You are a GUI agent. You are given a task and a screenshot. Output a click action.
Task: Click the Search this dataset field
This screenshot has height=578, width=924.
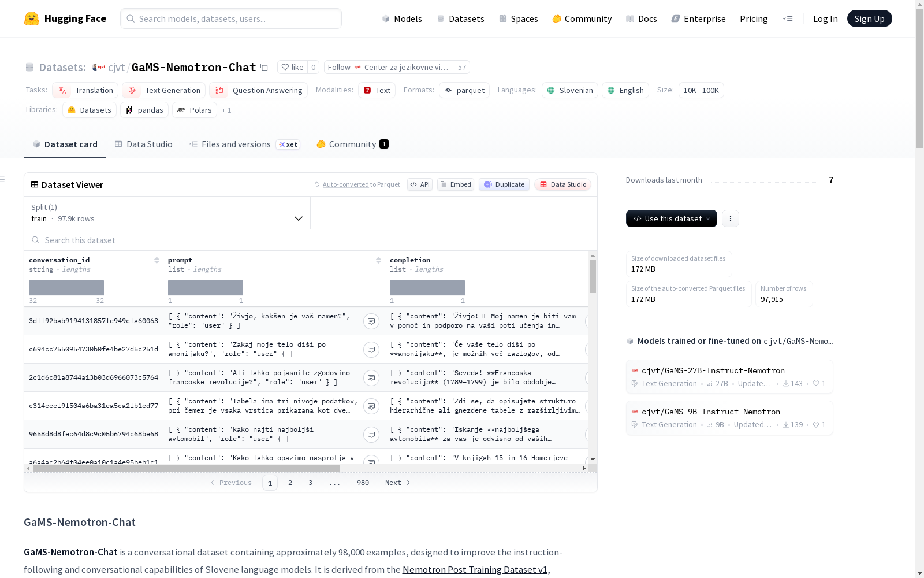[x=311, y=240]
